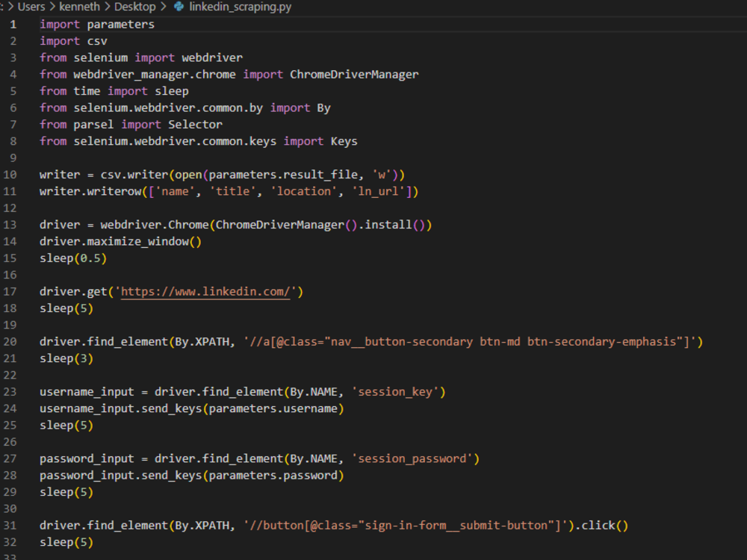Expand chevron between kenneth and Desktop
747x560 pixels.
tap(107, 7)
